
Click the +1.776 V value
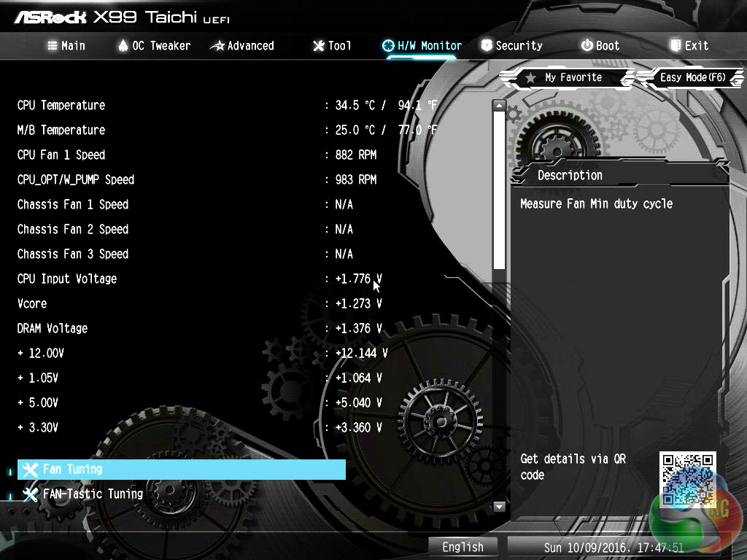pyautogui.click(x=358, y=279)
